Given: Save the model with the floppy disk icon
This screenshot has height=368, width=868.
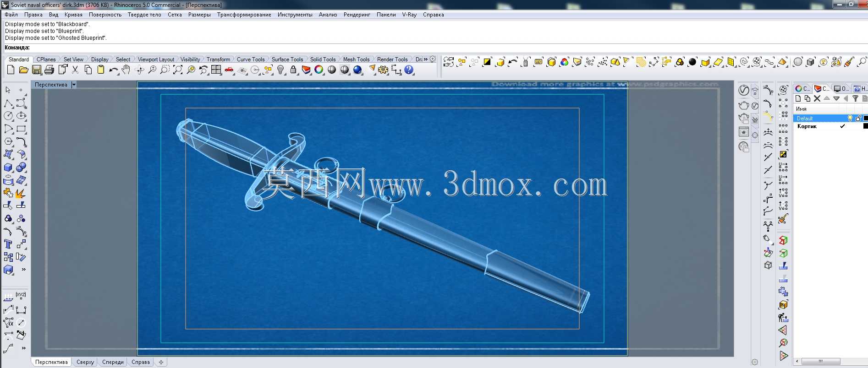Looking at the screenshot, I should tap(37, 70).
